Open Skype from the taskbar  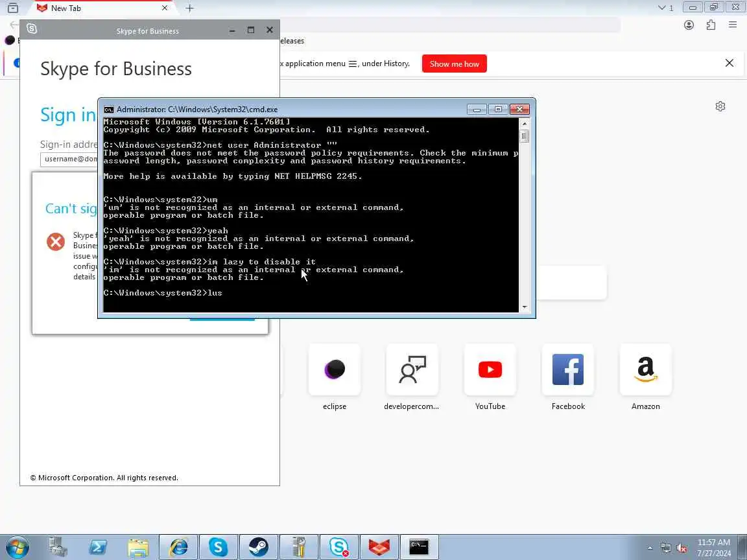pos(218,546)
